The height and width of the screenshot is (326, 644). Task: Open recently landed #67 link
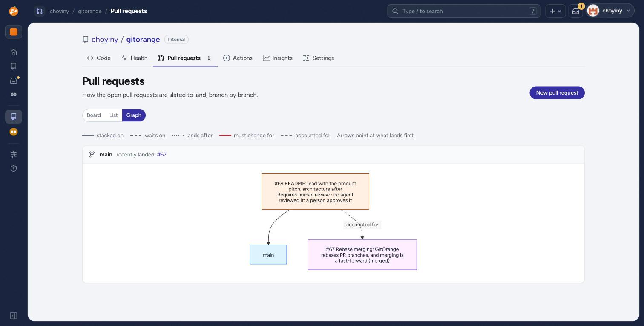point(162,155)
